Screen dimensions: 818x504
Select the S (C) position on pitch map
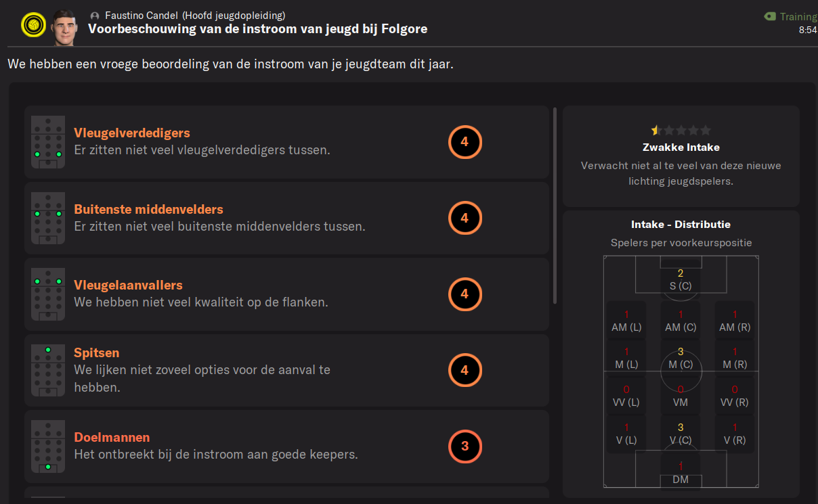pos(681,279)
